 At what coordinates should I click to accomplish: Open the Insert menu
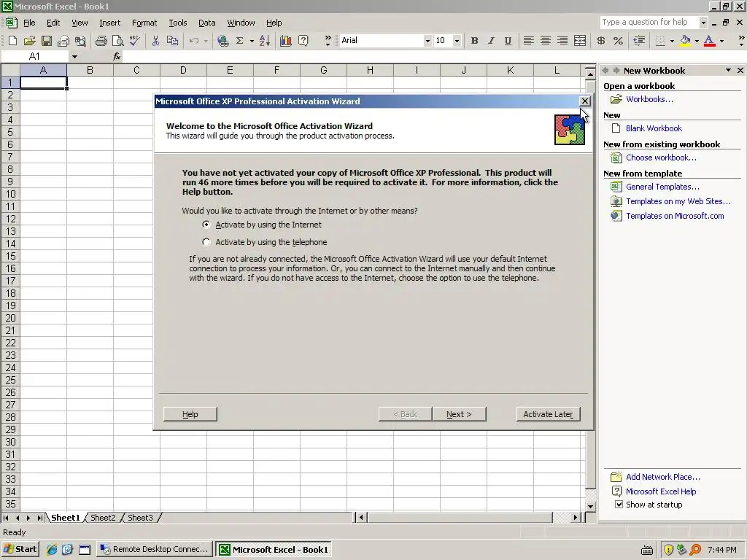point(109,23)
